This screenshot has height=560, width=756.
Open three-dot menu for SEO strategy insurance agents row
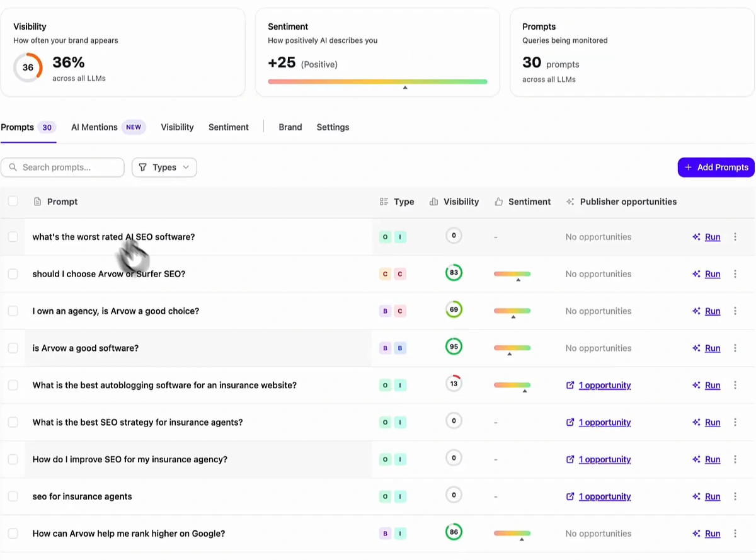735,422
